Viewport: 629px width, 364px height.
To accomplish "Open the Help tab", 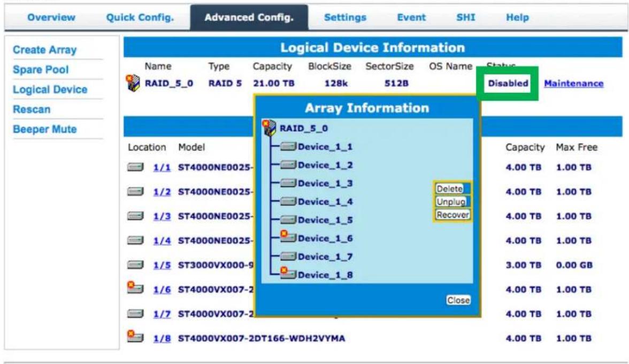I will tap(517, 17).
